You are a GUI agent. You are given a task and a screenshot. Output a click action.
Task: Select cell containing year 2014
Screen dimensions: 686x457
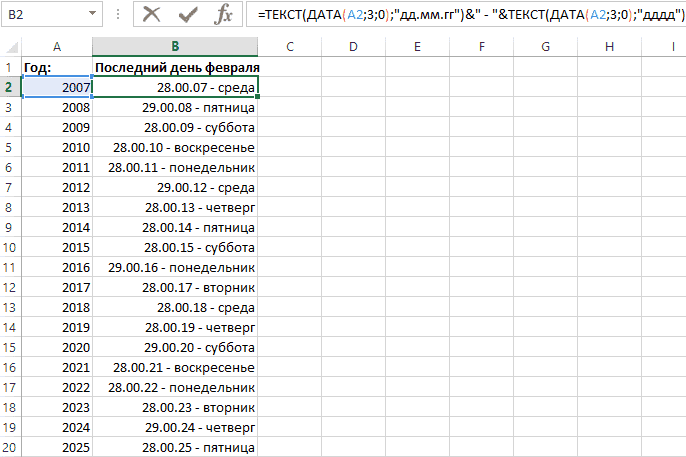(x=57, y=227)
